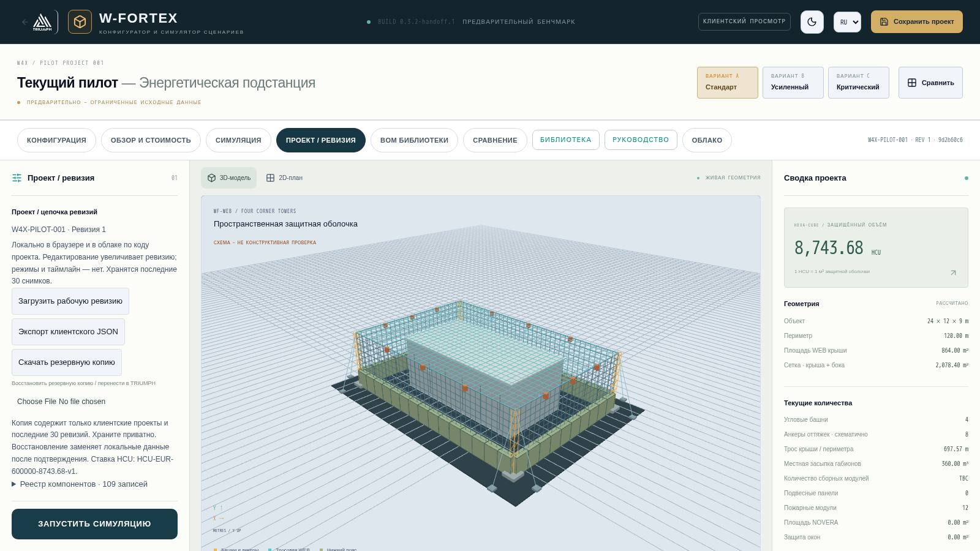
Task: Click the Triumph logo icon
Action: click(42, 22)
